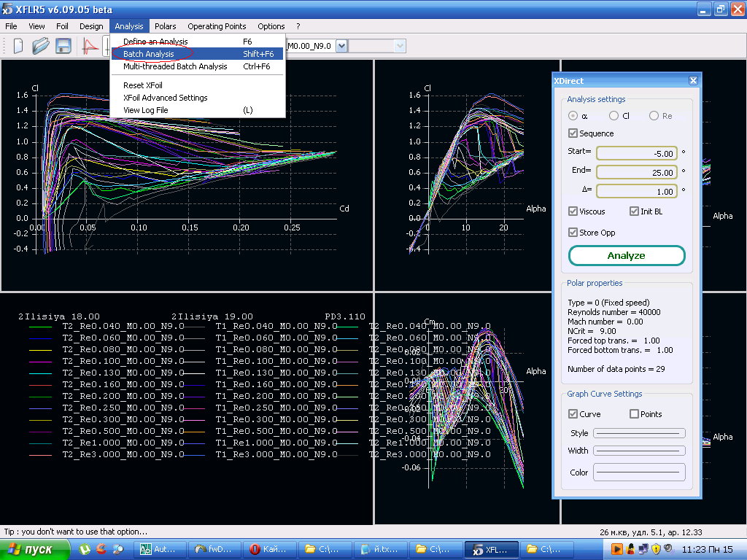Uncheck the Sequence checkbox

(573, 133)
